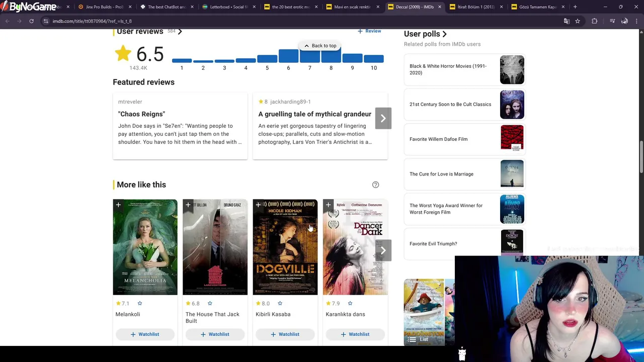Add Melancholia poster to watchlist via plus ribbon
The width and height of the screenshot is (644, 362).
point(118,205)
